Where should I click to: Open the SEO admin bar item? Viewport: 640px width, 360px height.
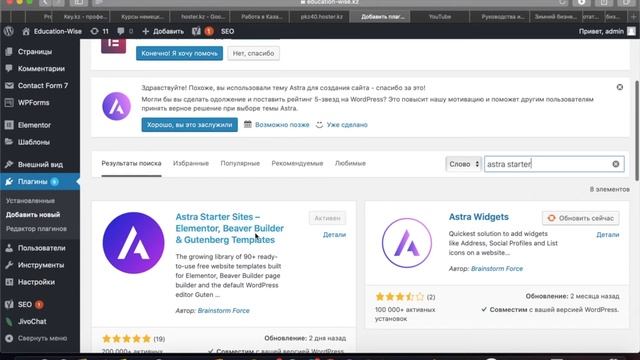click(227, 31)
